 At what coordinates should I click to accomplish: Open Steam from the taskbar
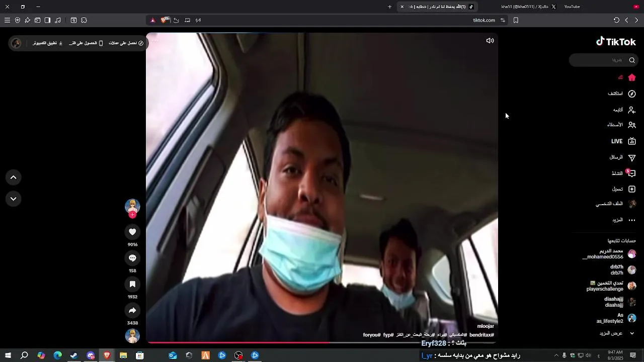point(74,355)
